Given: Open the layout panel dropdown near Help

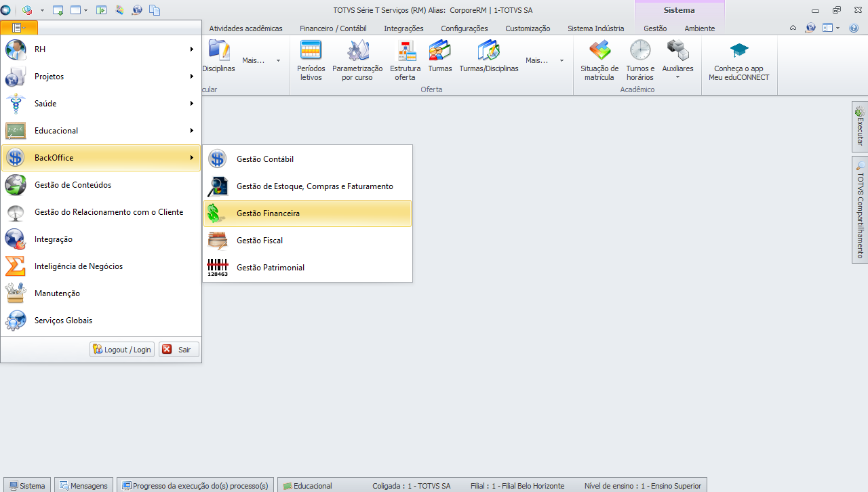Looking at the screenshot, I should (831, 28).
